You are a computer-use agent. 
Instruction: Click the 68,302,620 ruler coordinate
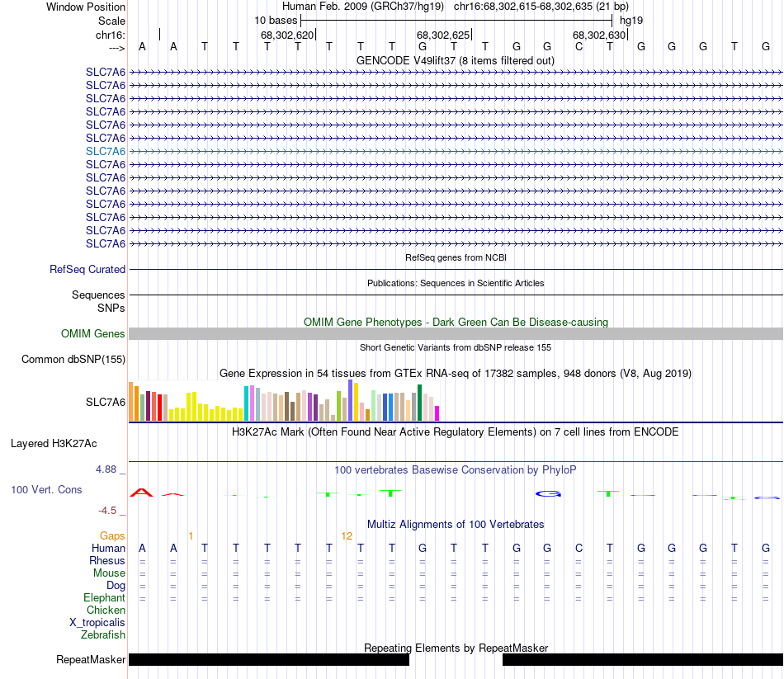pos(287,35)
